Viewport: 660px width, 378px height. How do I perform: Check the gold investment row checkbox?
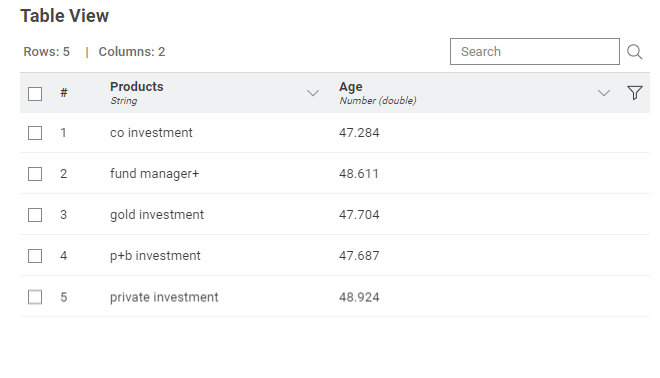pyautogui.click(x=35, y=215)
